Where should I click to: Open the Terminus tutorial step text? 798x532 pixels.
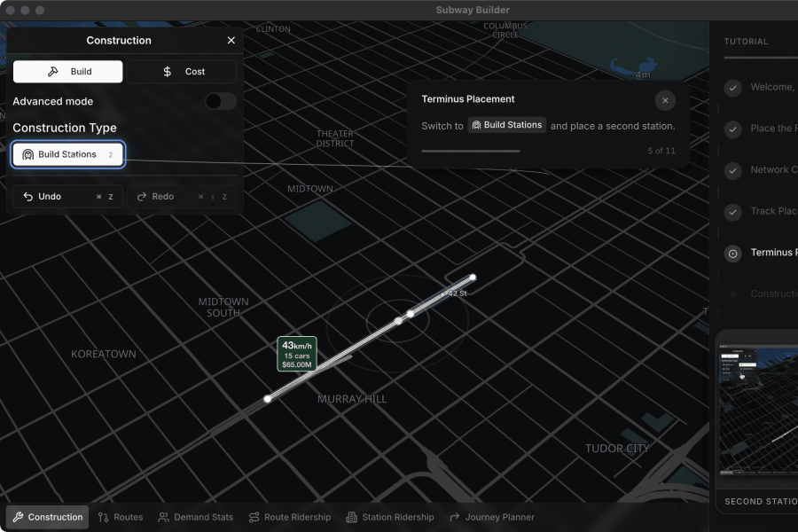(x=774, y=253)
